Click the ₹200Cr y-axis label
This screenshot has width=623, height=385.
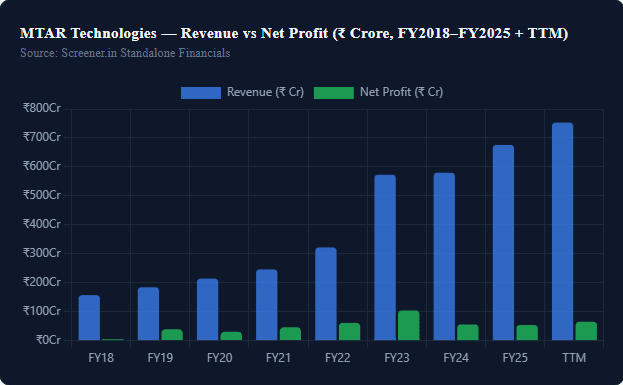[x=42, y=282]
